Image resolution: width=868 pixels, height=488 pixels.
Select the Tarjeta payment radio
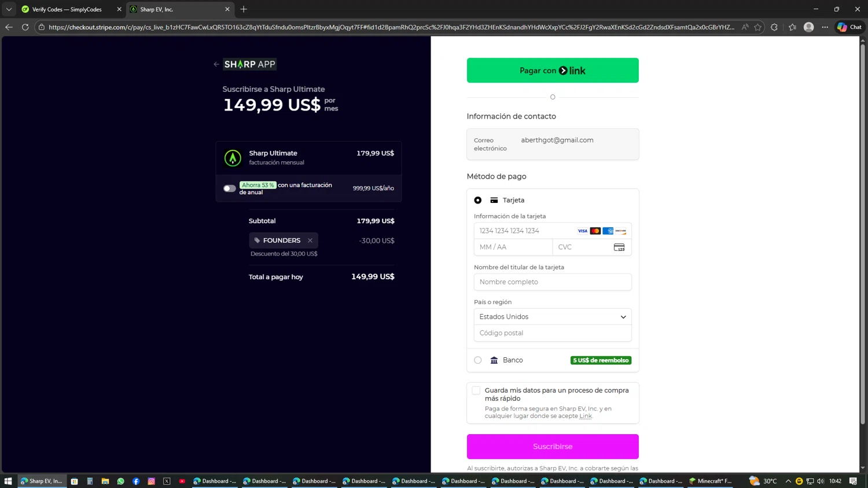(478, 200)
